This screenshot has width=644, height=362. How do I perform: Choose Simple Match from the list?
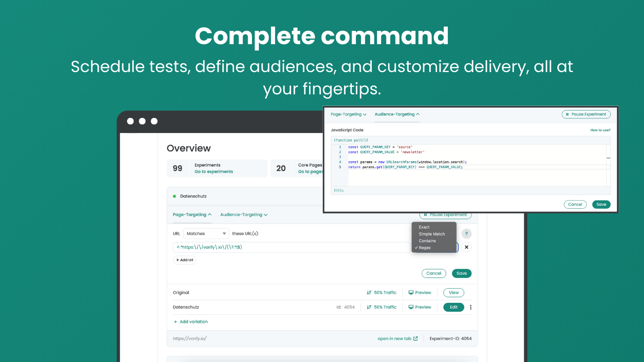point(431,234)
